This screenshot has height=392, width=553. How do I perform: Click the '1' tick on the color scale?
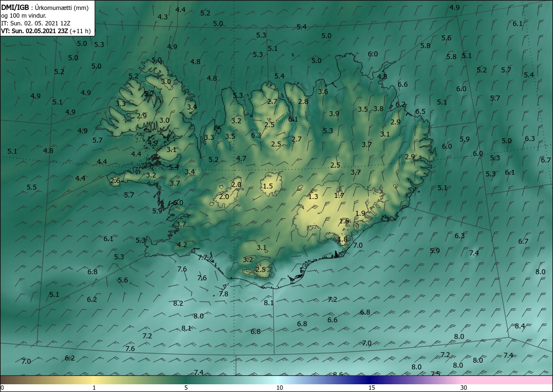(94, 388)
